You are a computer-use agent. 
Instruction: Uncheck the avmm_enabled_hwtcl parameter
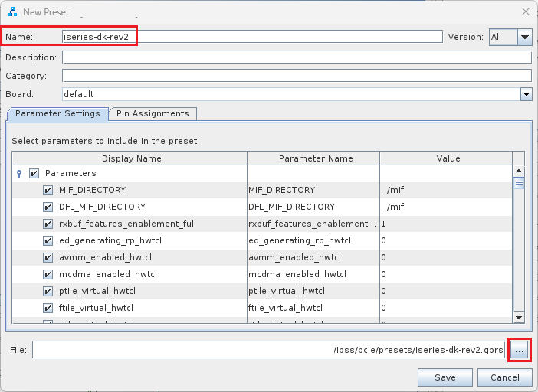click(x=48, y=257)
